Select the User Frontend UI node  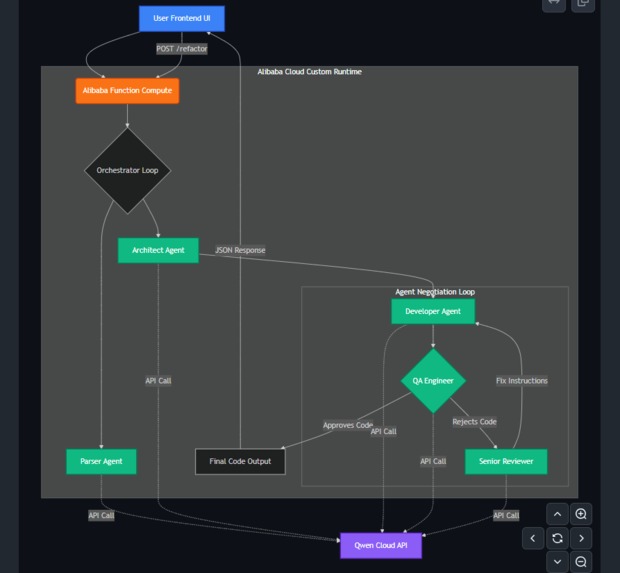coord(182,18)
